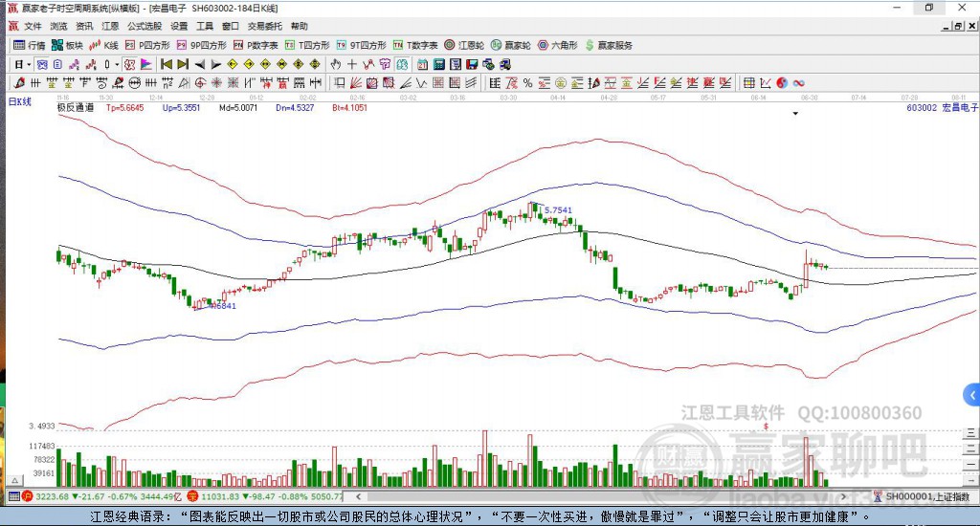Open the P四方形 tool

147,45
